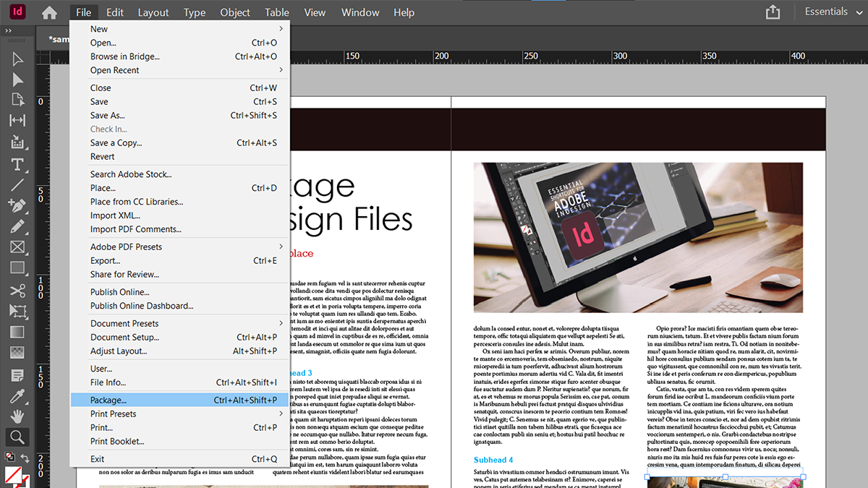The image size is (868, 488).
Task: Open the Edit menu
Action: (x=114, y=12)
